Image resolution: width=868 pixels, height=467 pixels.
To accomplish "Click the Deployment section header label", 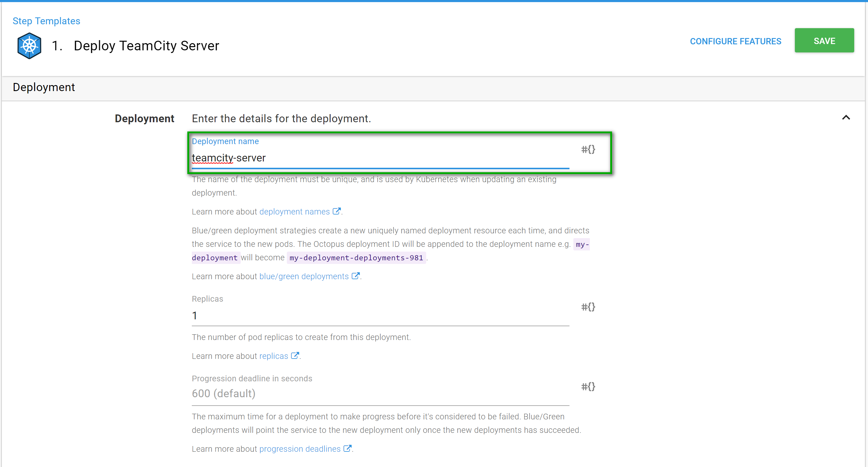I will coord(43,87).
